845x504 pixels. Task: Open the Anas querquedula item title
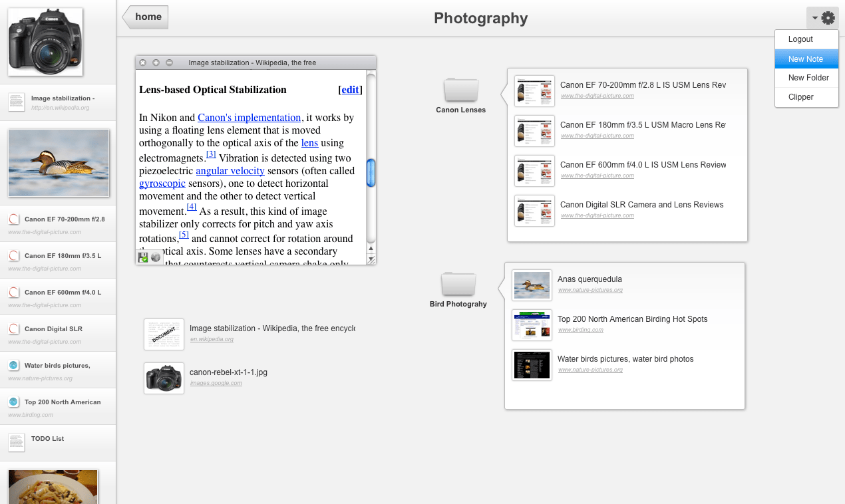coord(590,279)
